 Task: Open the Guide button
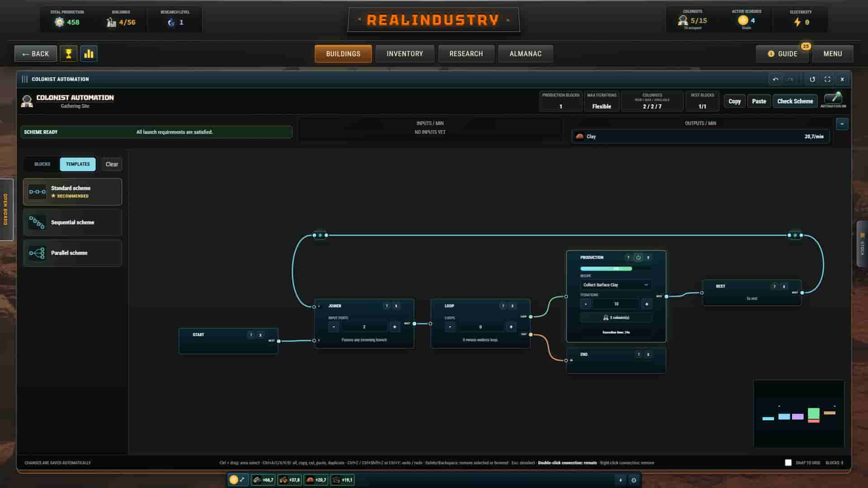point(782,54)
